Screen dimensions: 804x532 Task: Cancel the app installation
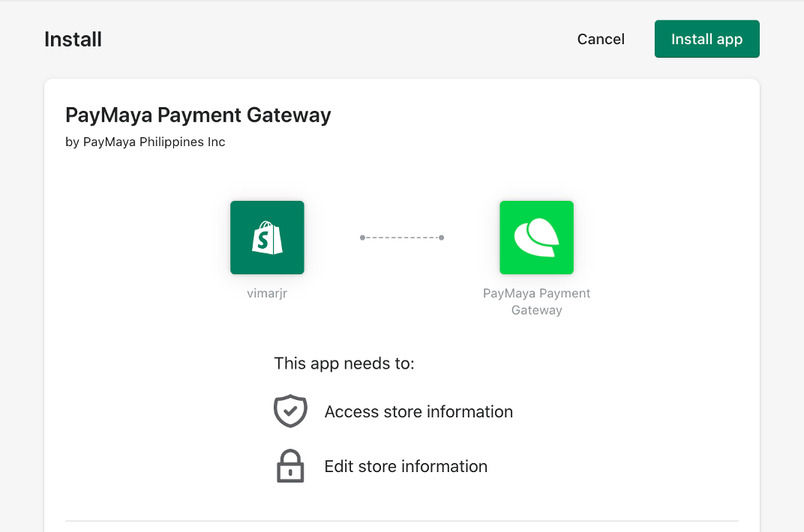601,39
